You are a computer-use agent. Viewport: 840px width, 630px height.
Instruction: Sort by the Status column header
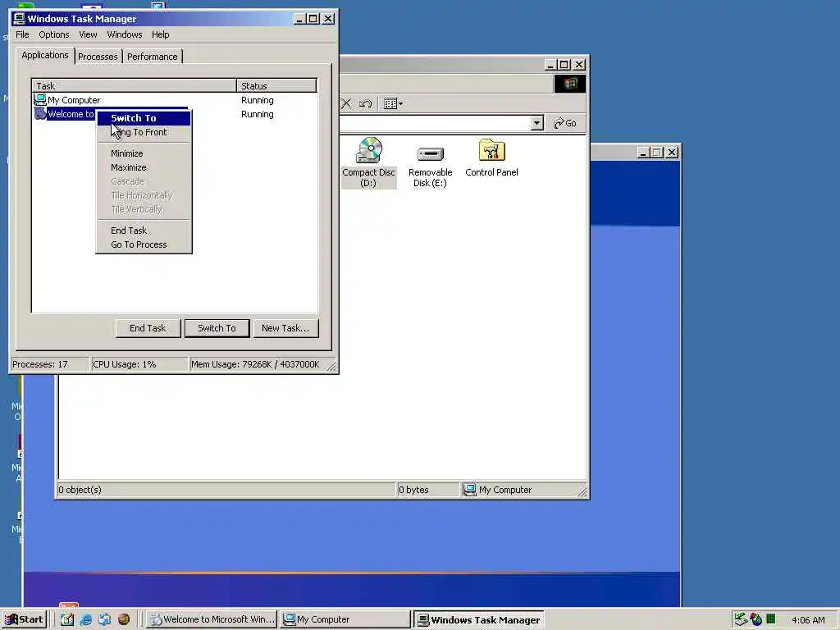click(276, 85)
